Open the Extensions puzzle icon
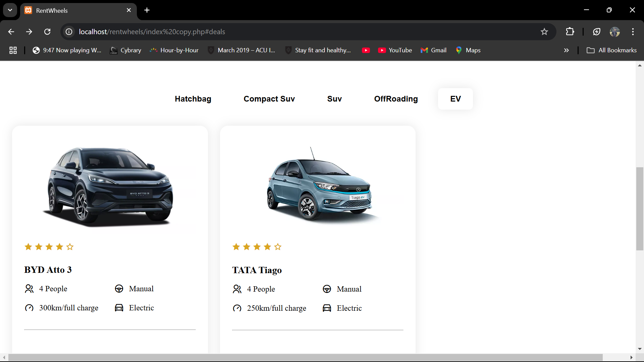 (x=570, y=32)
